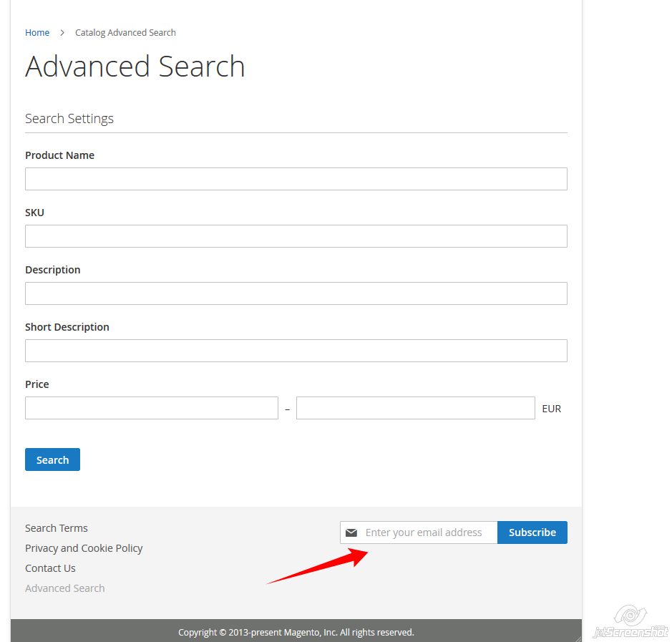Click the Short Description label

(x=67, y=327)
